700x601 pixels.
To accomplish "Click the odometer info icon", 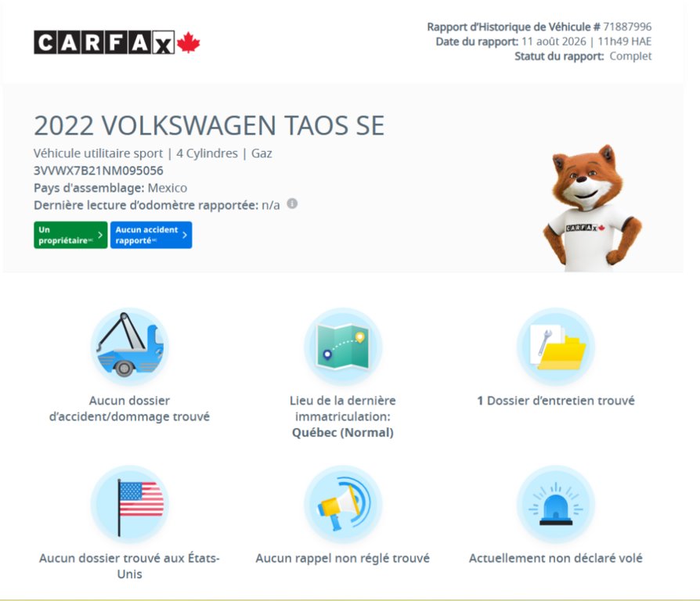I will (292, 203).
